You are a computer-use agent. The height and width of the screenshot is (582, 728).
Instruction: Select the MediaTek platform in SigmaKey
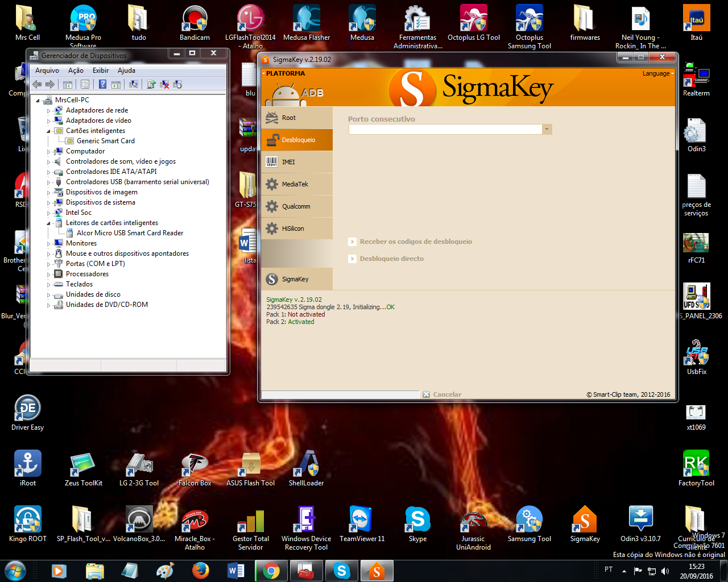(x=297, y=184)
